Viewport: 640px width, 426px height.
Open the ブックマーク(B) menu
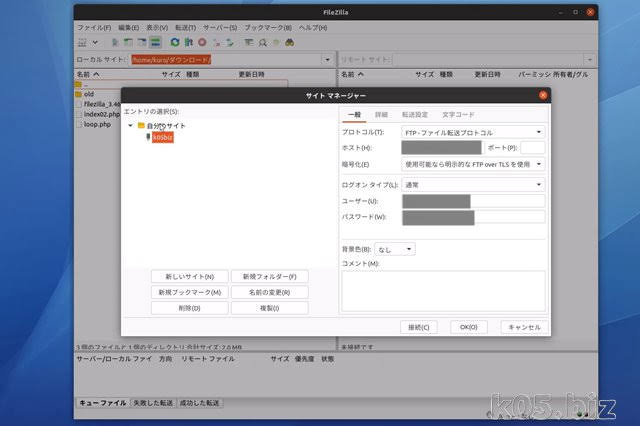click(x=268, y=28)
